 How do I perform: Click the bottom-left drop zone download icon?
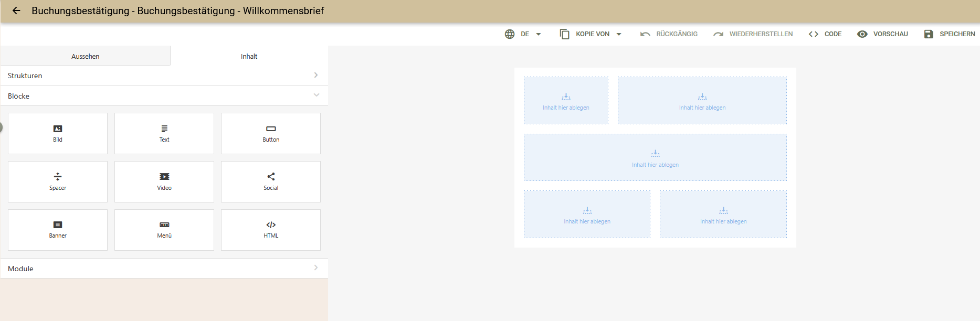click(x=587, y=210)
